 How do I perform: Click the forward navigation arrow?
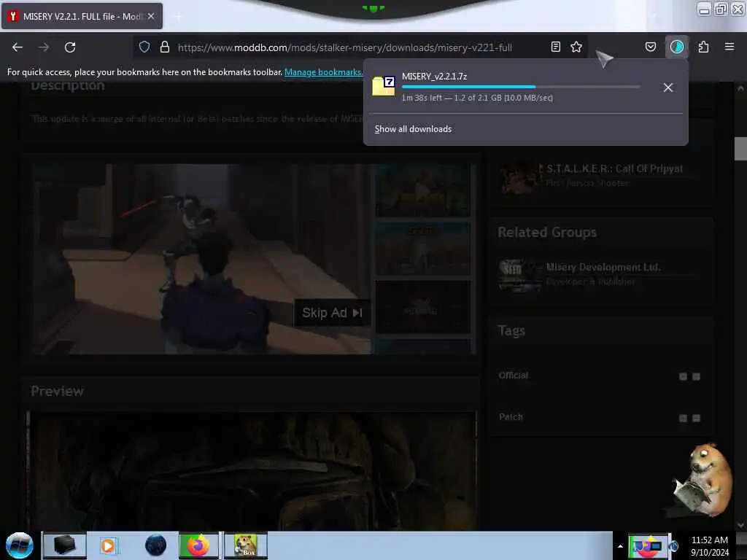[x=44, y=47]
